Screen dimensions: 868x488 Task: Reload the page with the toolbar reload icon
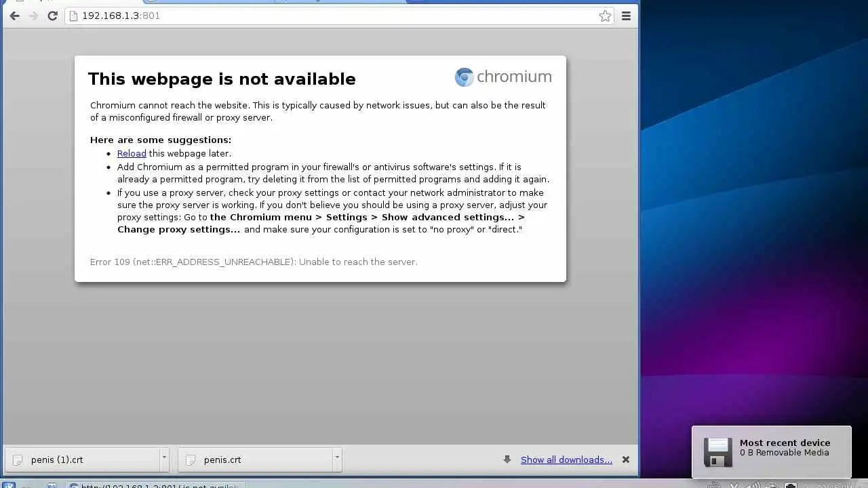(52, 16)
